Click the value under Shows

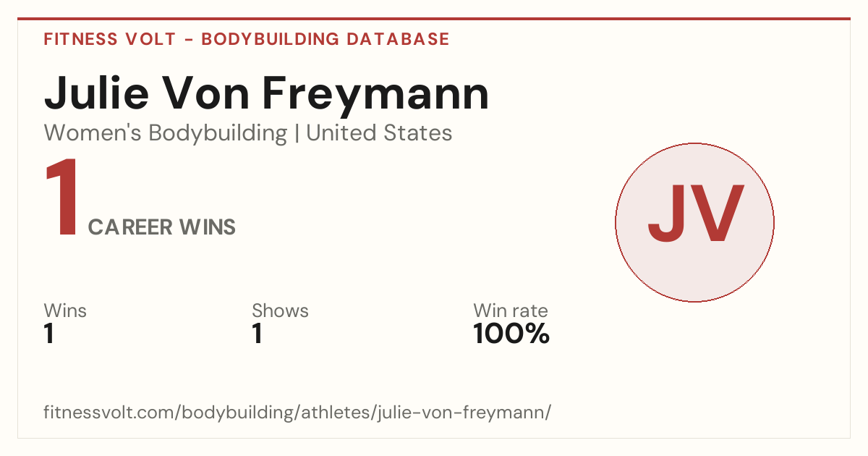(x=257, y=334)
